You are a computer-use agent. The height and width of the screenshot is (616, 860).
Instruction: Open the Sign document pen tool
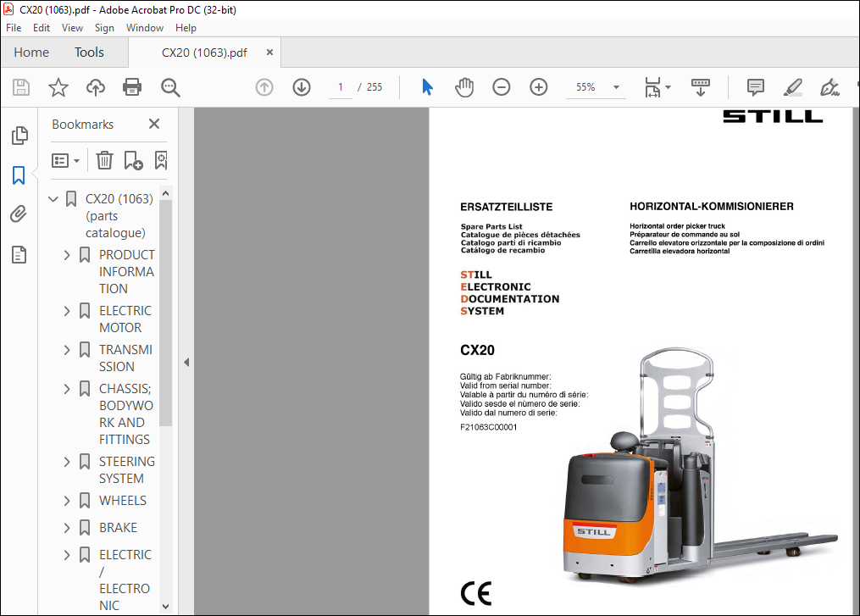coord(829,87)
